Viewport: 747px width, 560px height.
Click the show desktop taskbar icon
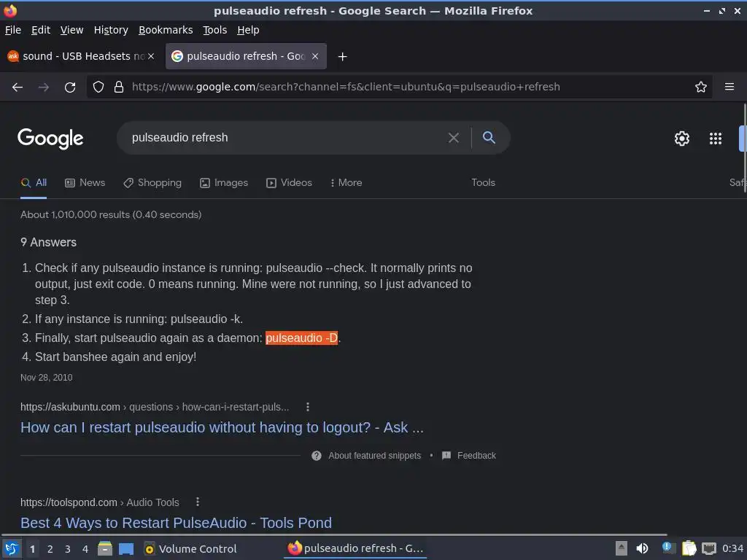(126, 548)
